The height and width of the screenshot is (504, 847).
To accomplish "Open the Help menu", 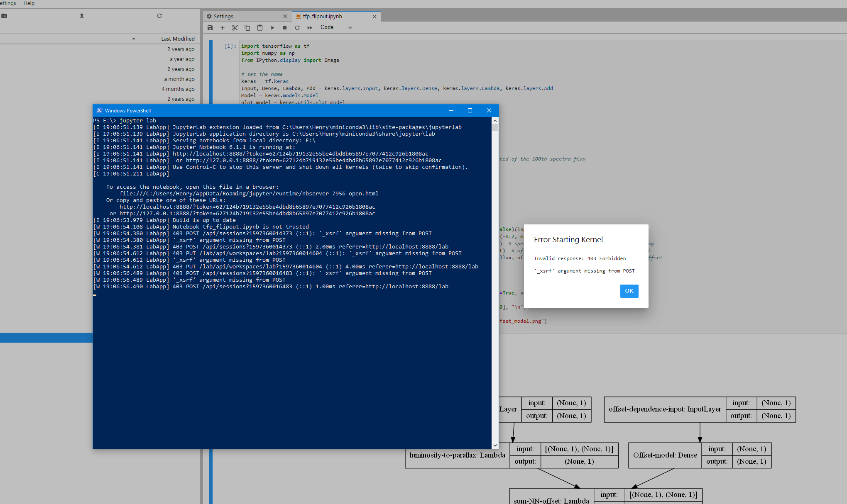I will 29,3.
